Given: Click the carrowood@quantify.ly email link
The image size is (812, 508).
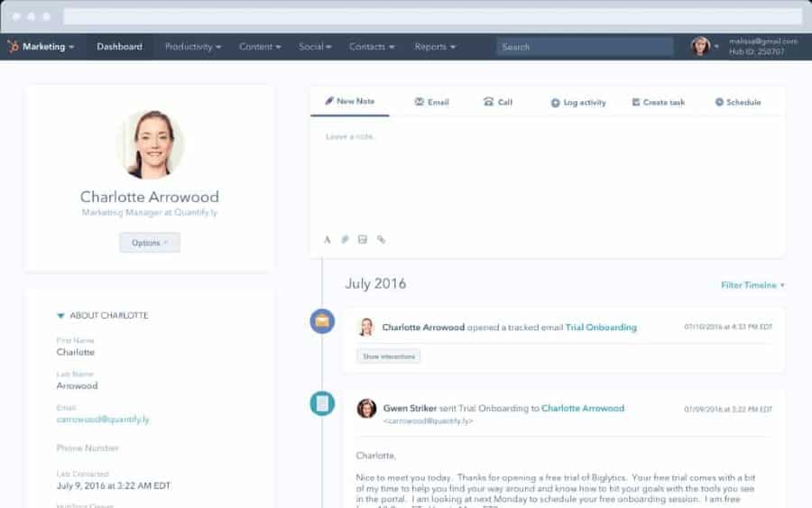Looking at the screenshot, I should coord(103,420).
